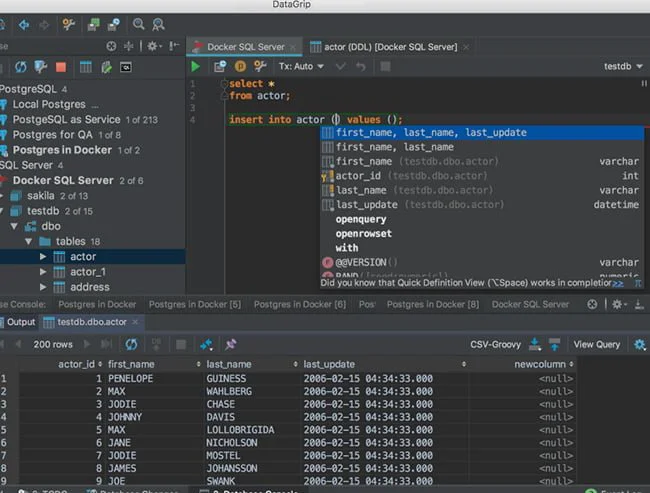Open the query console icon in database toolbar
The height and width of the screenshot is (493, 650).
[126, 67]
